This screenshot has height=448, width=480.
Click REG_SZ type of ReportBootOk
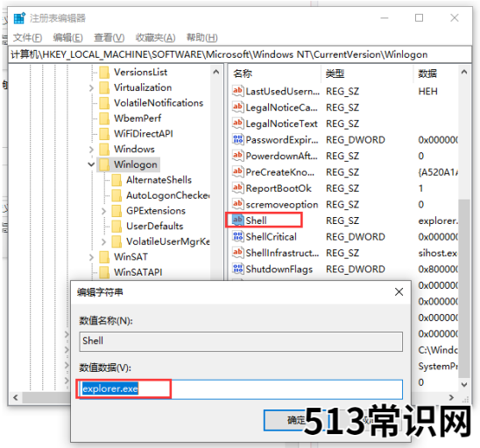pos(342,188)
